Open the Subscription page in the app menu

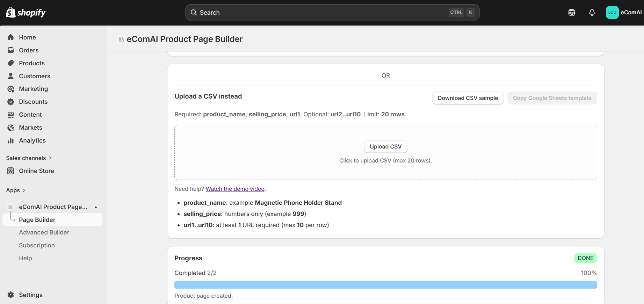tap(37, 245)
